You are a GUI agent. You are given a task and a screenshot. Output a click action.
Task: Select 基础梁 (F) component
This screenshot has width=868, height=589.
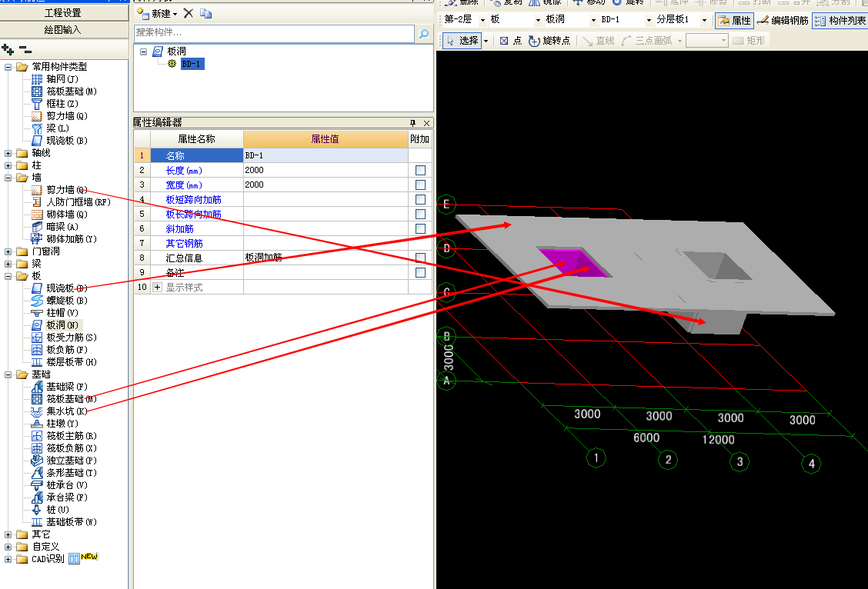(59, 387)
